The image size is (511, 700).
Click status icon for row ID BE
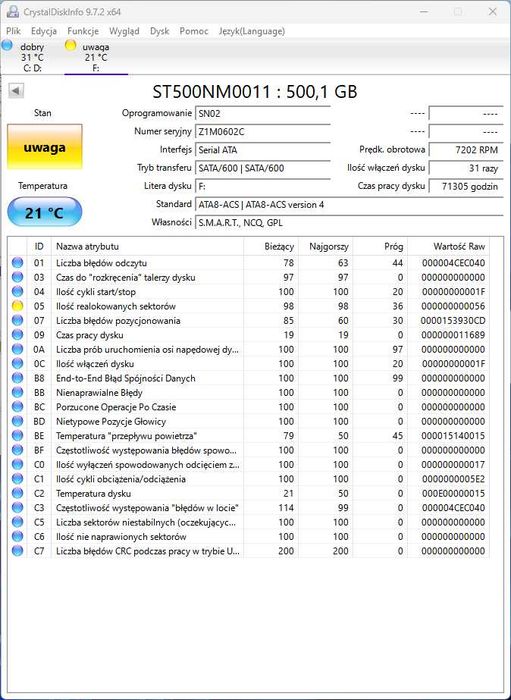[x=17, y=436]
